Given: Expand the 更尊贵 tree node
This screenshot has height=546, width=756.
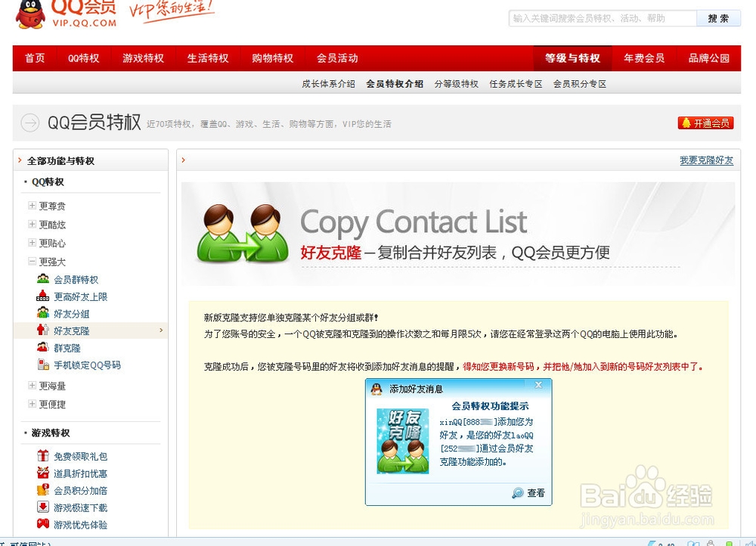Looking at the screenshot, I should pos(32,206).
